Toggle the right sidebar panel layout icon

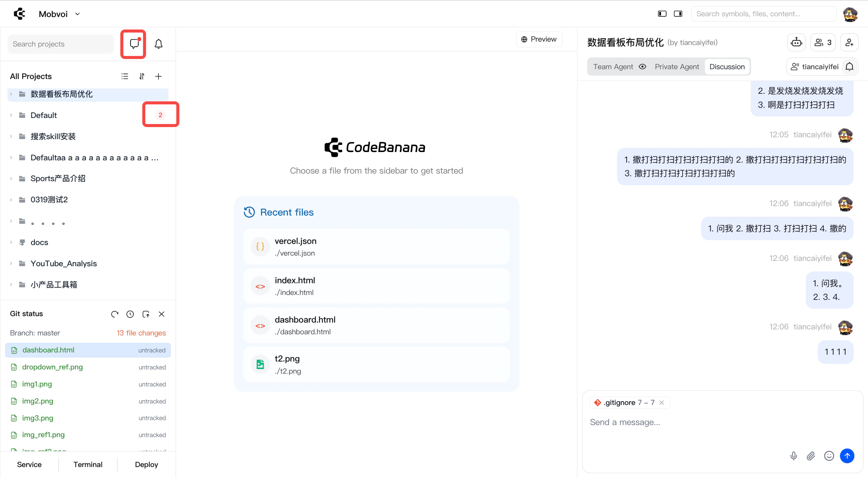(x=678, y=14)
